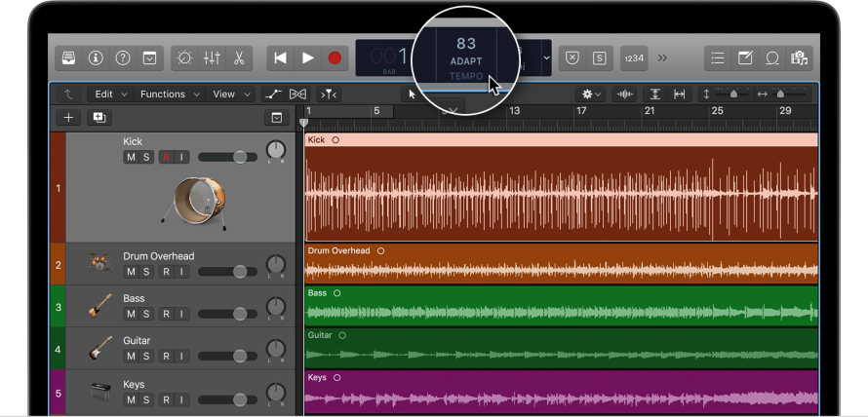Disable record on Kick track
This screenshot has width=868, height=417.
(166, 158)
